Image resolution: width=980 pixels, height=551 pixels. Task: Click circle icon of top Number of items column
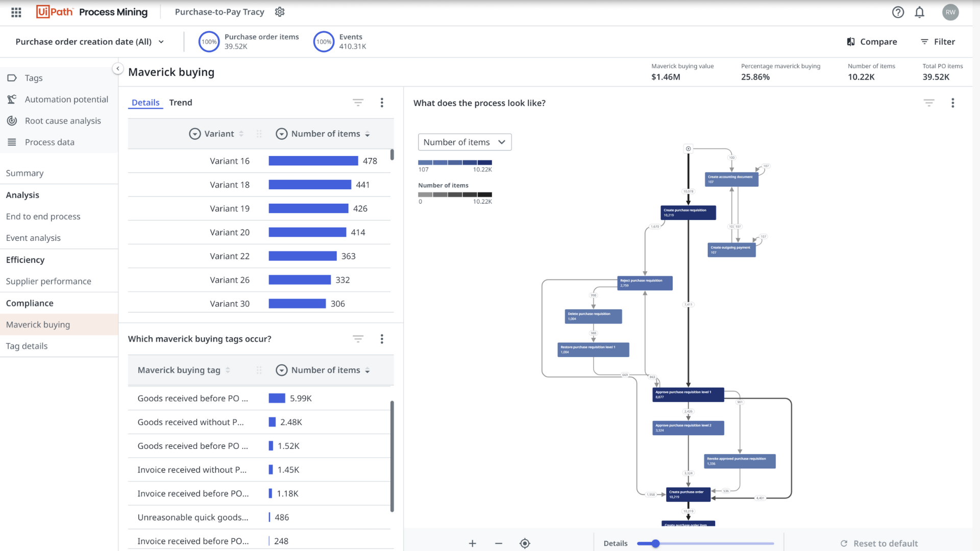(281, 134)
